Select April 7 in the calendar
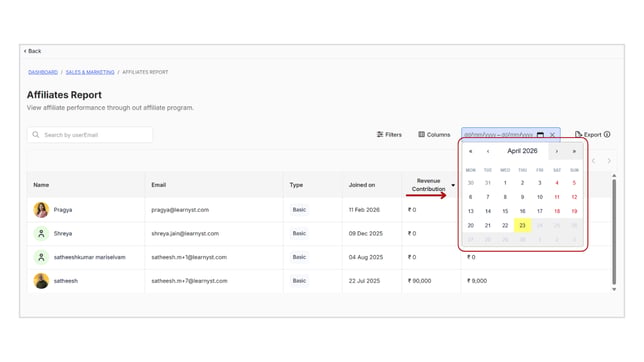 (x=488, y=197)
